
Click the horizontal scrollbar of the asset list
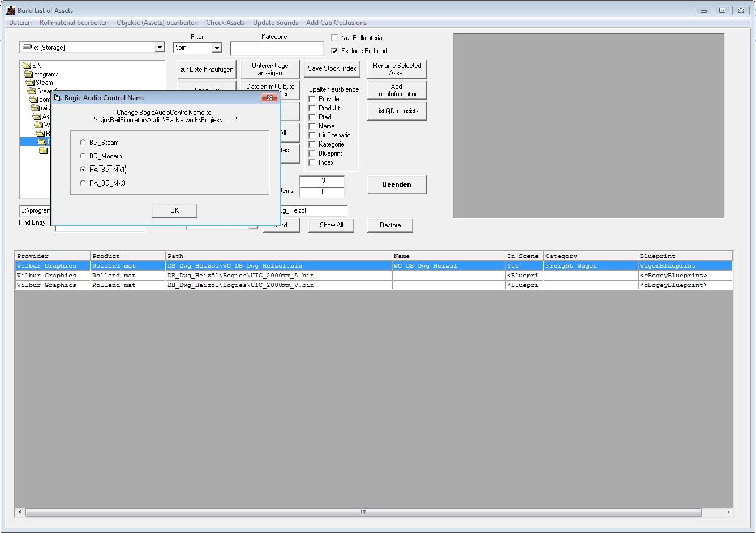coord(363,512)
